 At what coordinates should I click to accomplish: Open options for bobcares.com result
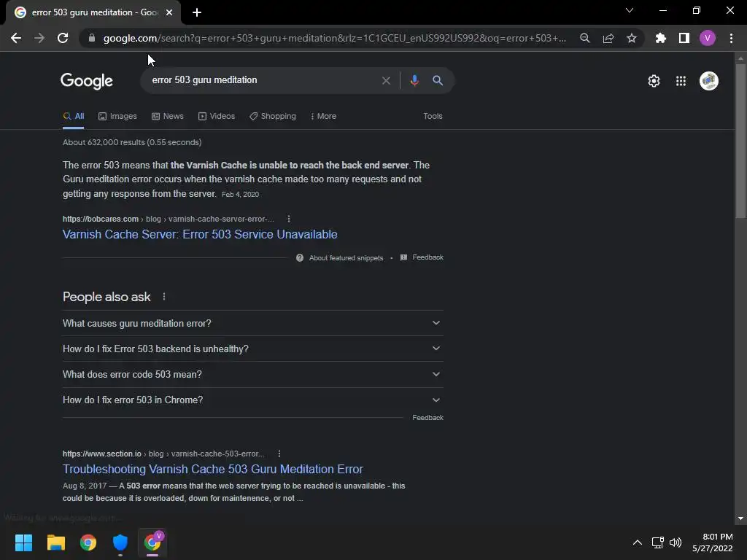tap(289, 219)
